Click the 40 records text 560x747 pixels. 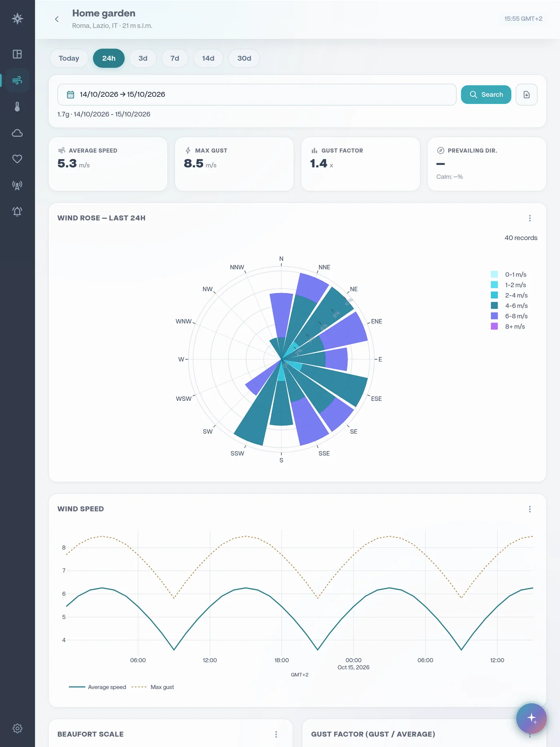[x=521, y=238]
